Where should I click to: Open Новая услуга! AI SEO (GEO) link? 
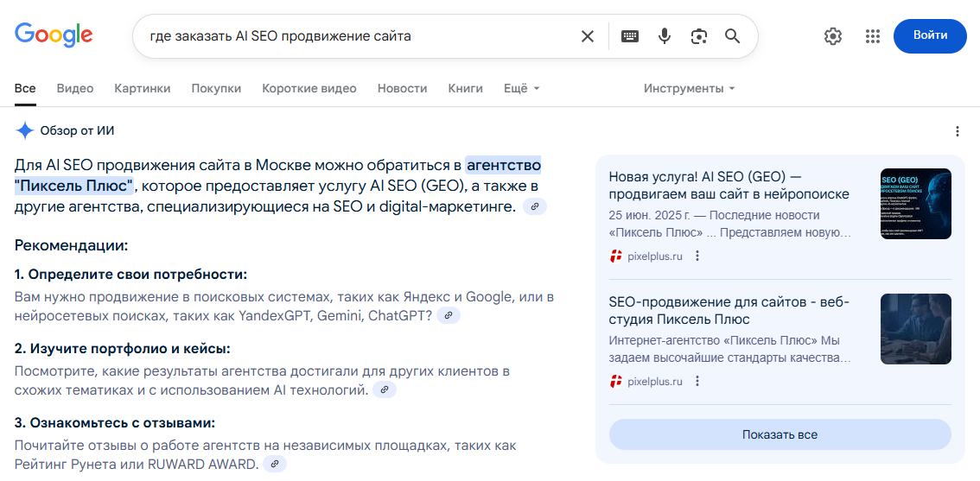click(729, 186)
